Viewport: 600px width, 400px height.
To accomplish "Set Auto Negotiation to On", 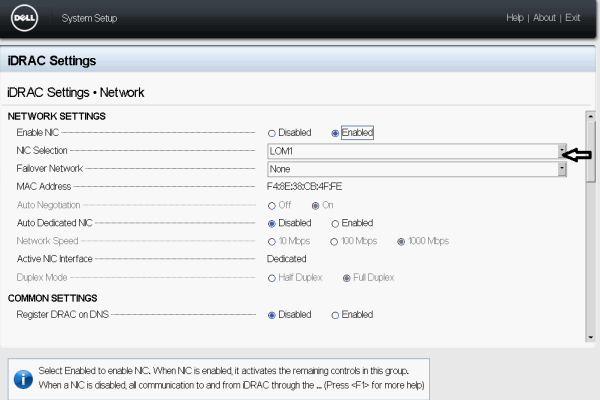I will tap(315, 206).
